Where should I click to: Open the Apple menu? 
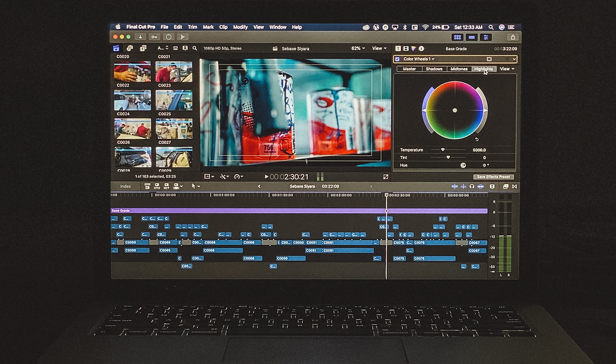(x=118, y=27)
